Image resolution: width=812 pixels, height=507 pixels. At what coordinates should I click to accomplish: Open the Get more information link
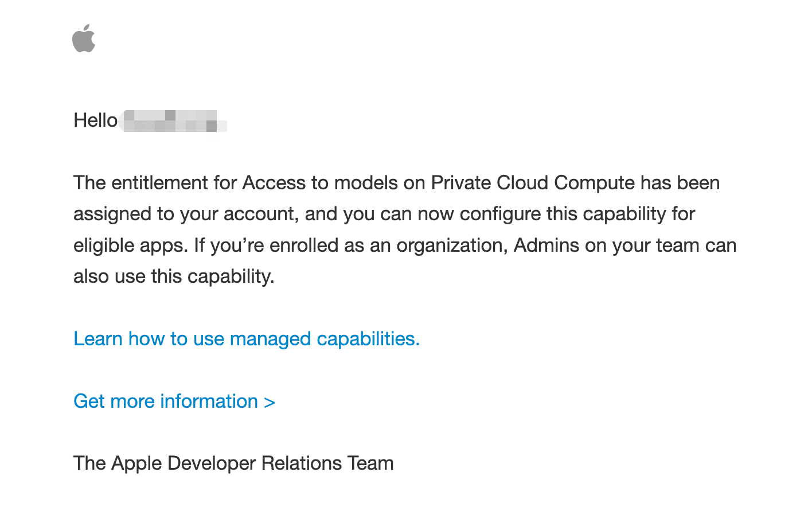(174, 401)
